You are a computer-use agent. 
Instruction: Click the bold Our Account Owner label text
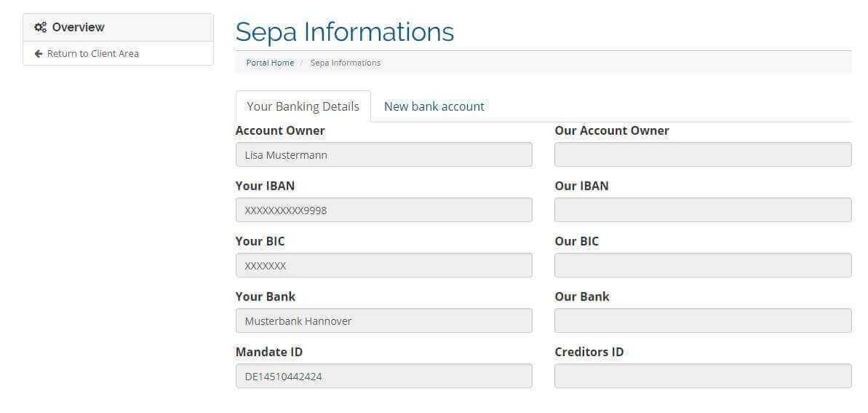(611, 131)
